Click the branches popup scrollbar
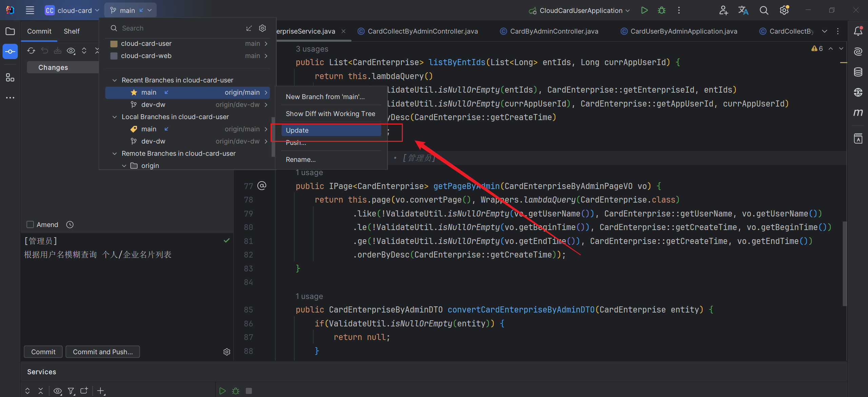This screenshot has width=868, height=397. pos(273,137)
